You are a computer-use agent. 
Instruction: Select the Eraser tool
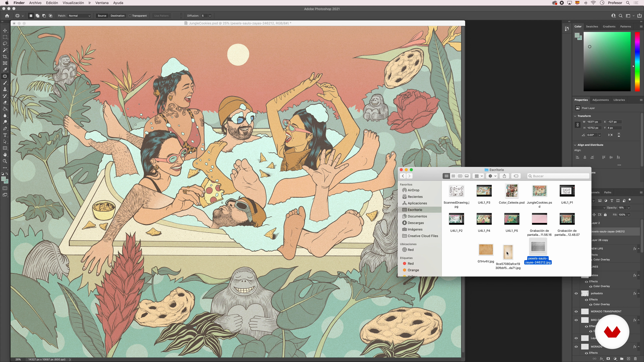point(5,102)
